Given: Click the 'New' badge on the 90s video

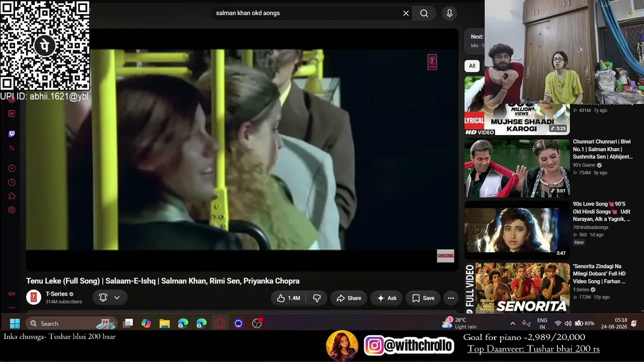Looking at the screenshot, I should (x=579, y=242).
